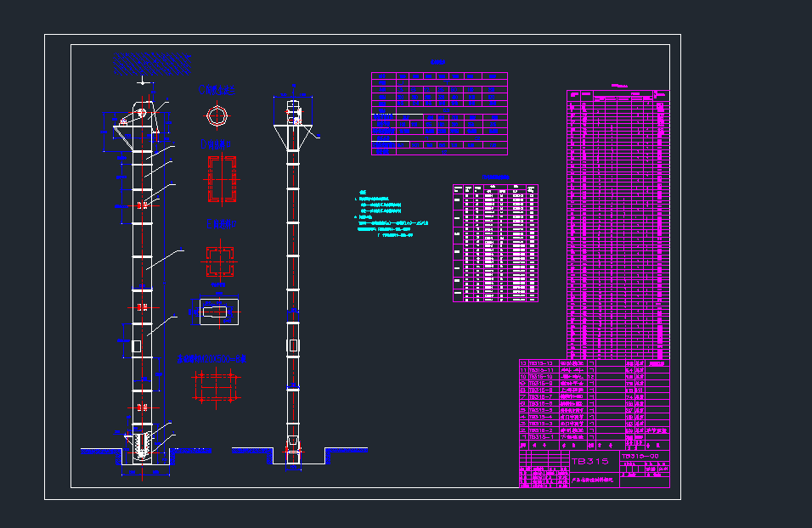Select the circular flange section view

tap(217, 115)
